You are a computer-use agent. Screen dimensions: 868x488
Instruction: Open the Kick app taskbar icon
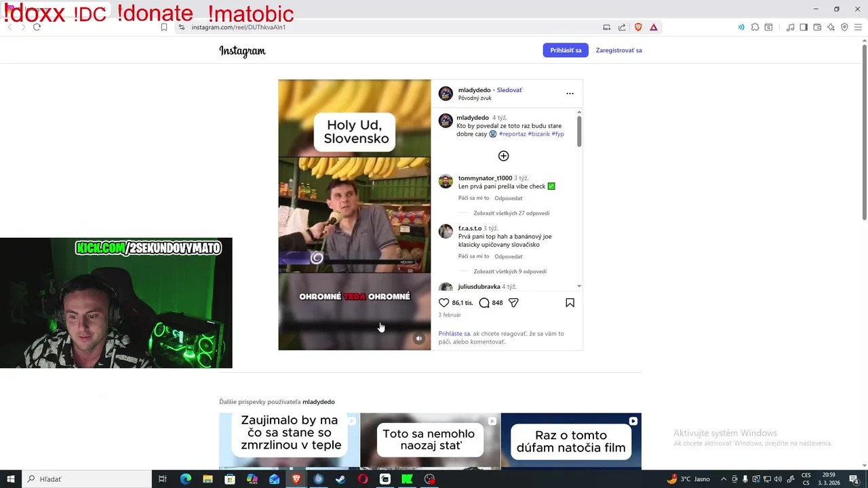coord(407,479)
